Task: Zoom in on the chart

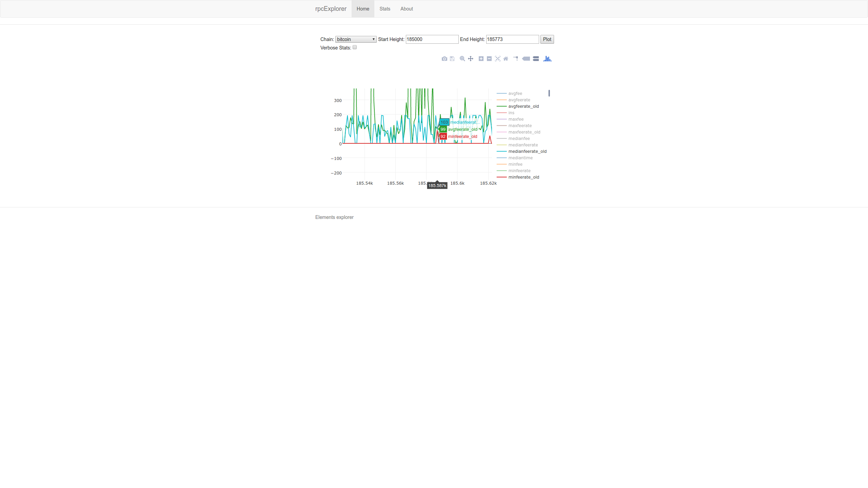Action: (481, 58)
